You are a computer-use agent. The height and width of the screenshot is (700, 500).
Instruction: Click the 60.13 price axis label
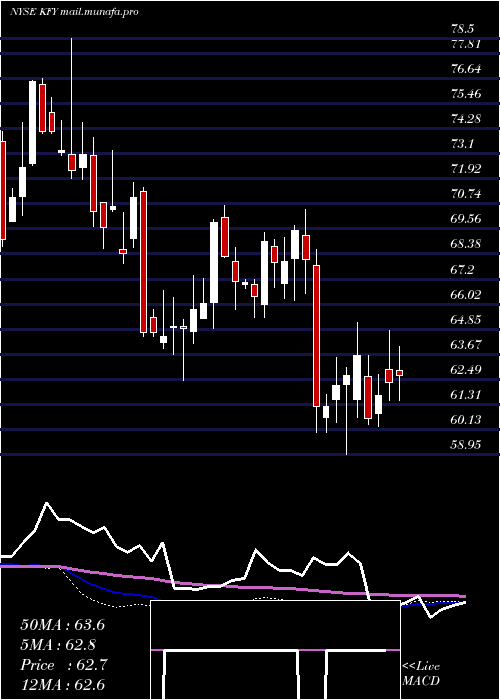pos(466,419)
